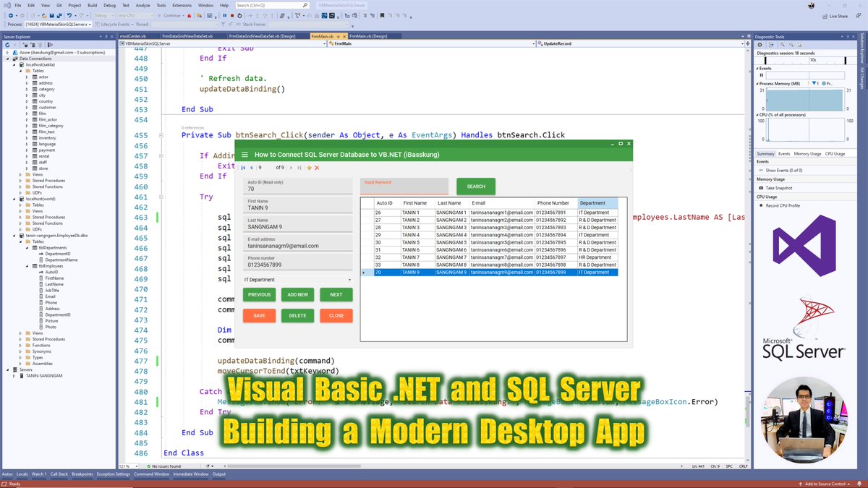Click the Input Keyword text field
868x488 pixels.
click(x=404, y=187)
